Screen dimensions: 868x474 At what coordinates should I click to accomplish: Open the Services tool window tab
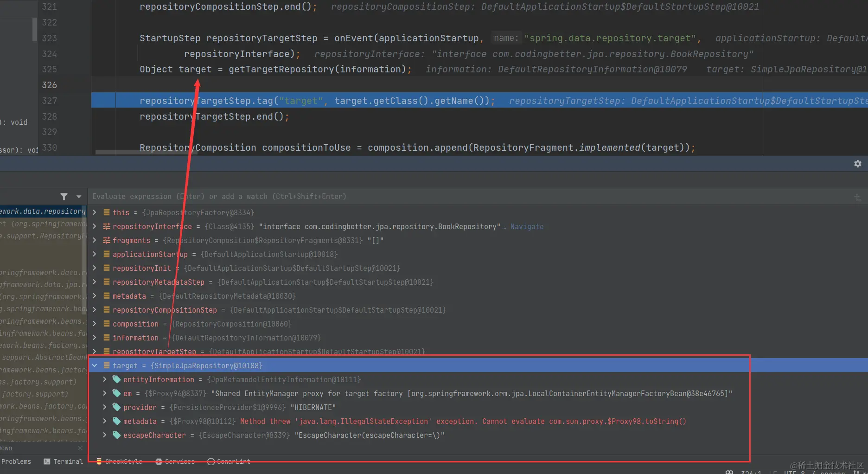point(175,461)
